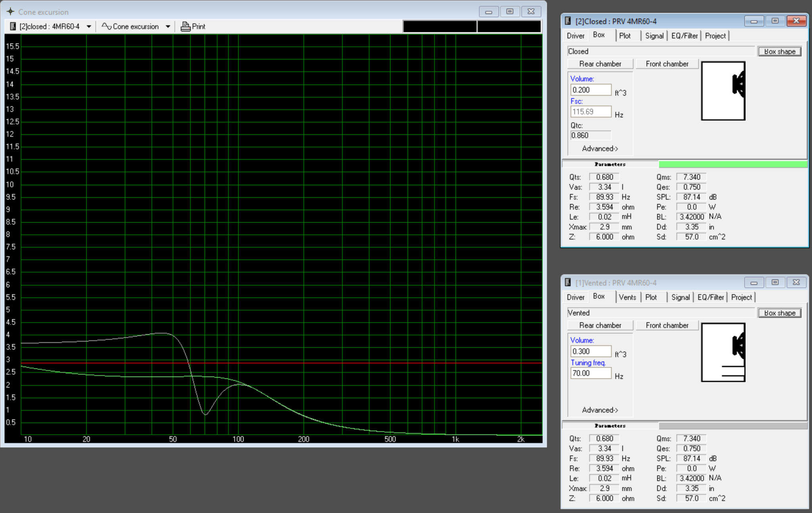Click the title icon of the [1]Vented window
The width and height of the screenshot is (812, 513).
568,282
